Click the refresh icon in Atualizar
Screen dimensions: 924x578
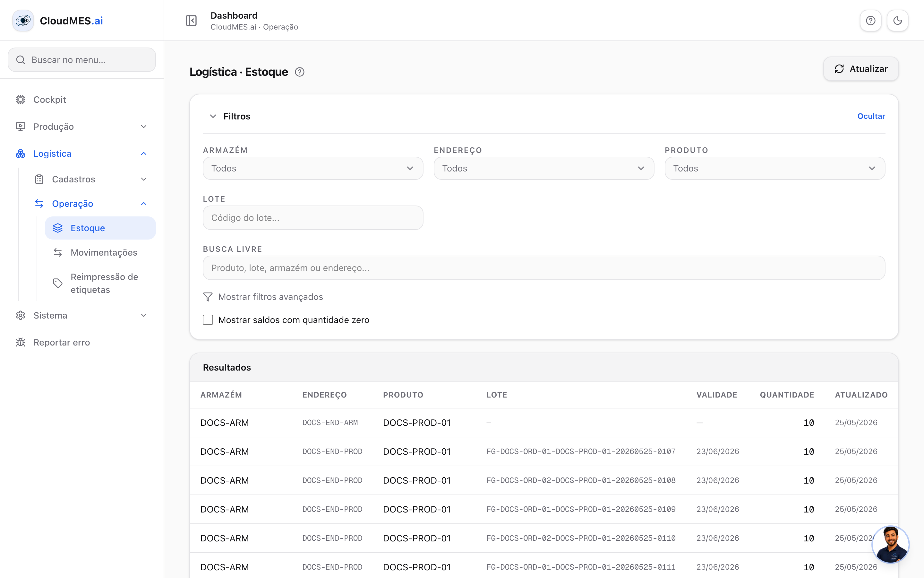click(839, 69)
